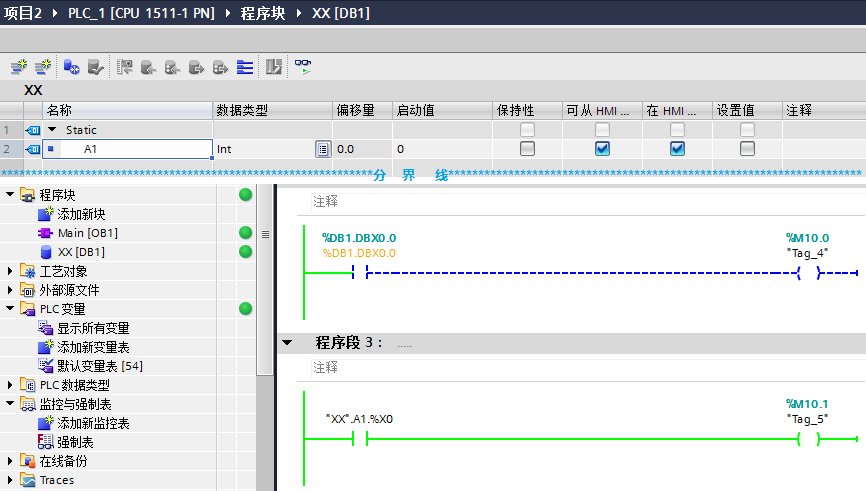
Task: Click the 添加新变量表 icon
Action: [45, 347]
